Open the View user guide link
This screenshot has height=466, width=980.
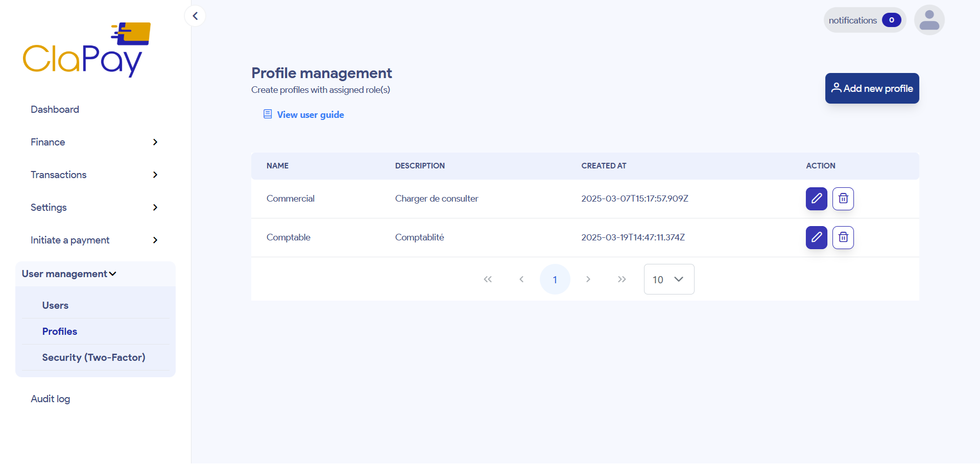coord(310,115)
